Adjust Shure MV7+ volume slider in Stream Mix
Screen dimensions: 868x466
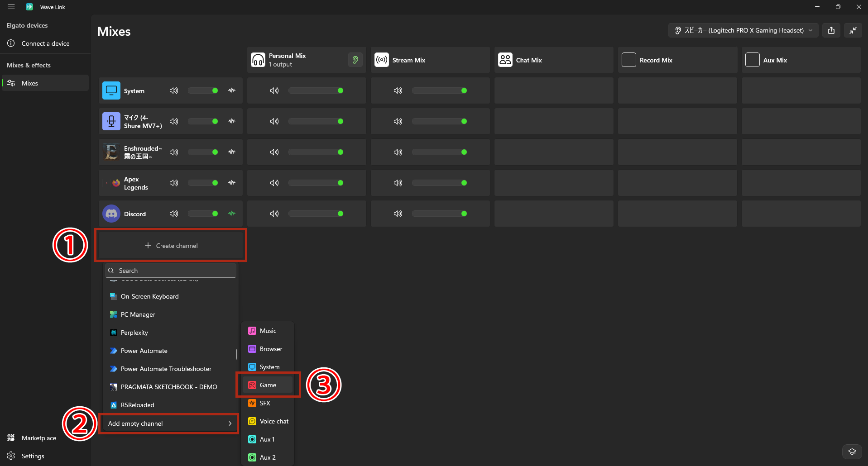click(x=440, y=121)
